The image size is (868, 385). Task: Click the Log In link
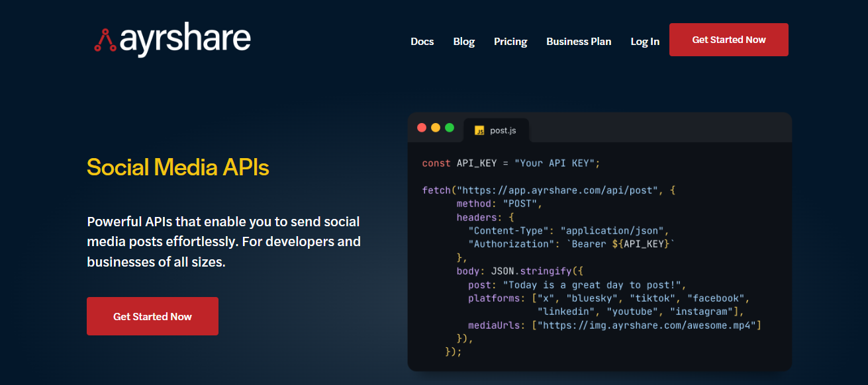[644, 41]
